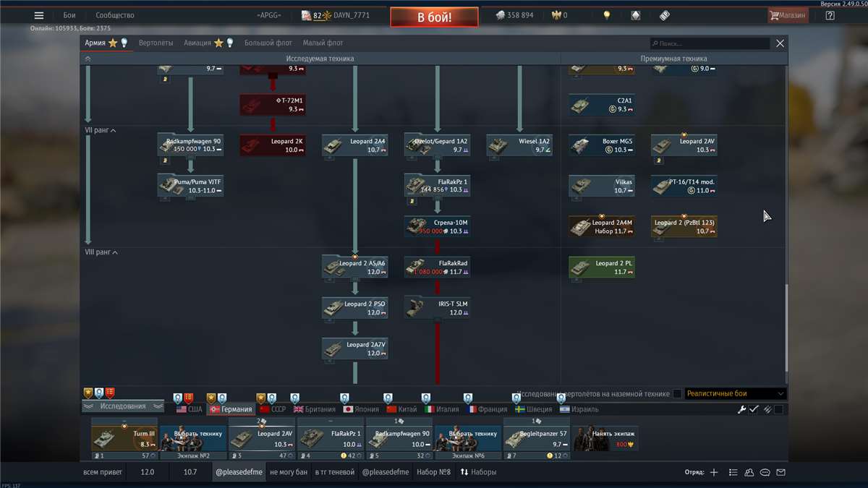Select the СССР nation tab
Screen dimensions: 868x488
click(272, 409)
